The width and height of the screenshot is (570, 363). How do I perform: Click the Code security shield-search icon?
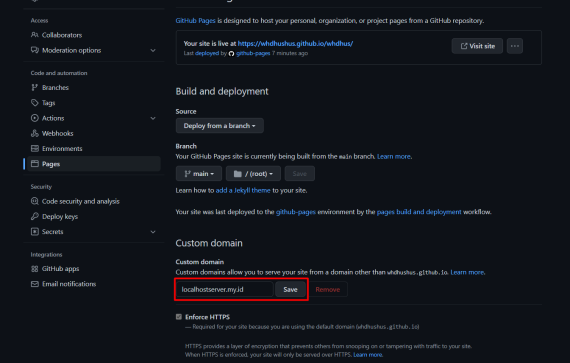coord(35,201)
